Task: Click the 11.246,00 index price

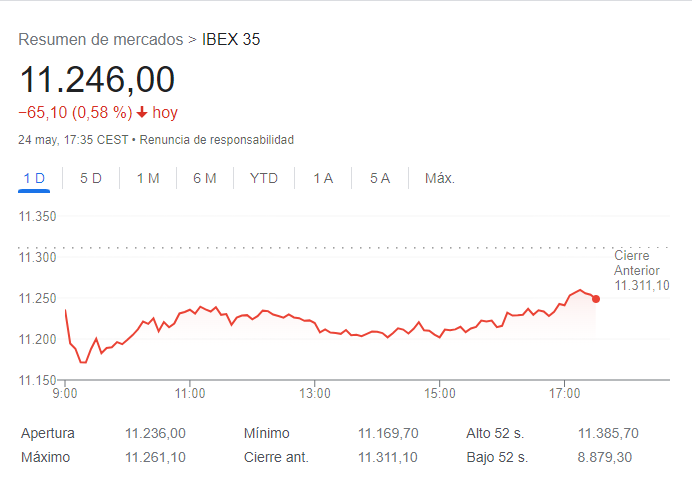Action: 97,80
